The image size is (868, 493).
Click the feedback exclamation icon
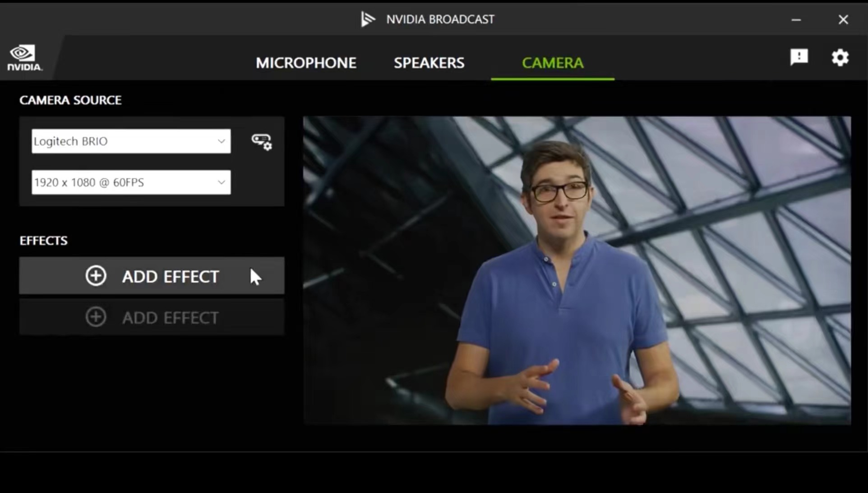coord(799,57)
